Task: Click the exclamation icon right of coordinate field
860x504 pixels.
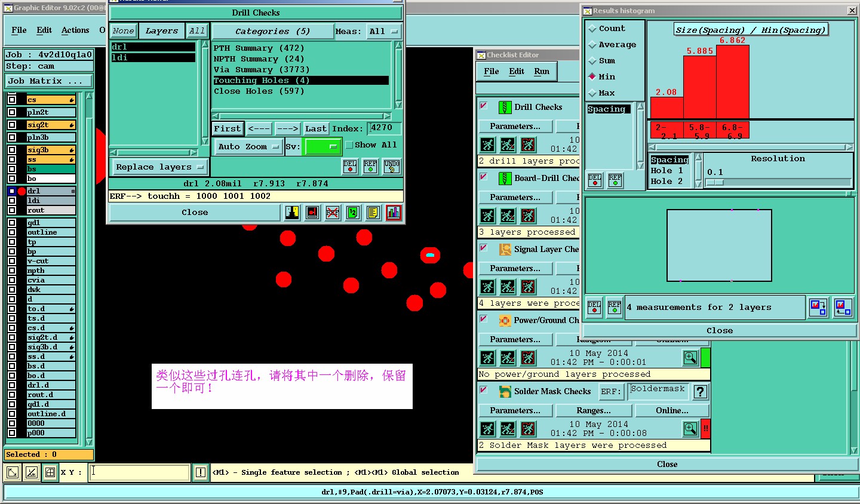Action: click(x=201, y=472)
